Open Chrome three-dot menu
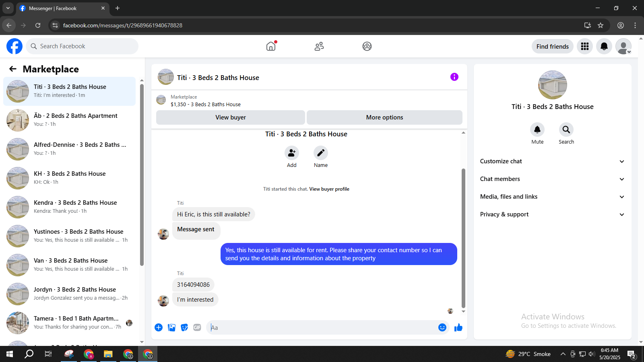644x362 pixels. 635,25
